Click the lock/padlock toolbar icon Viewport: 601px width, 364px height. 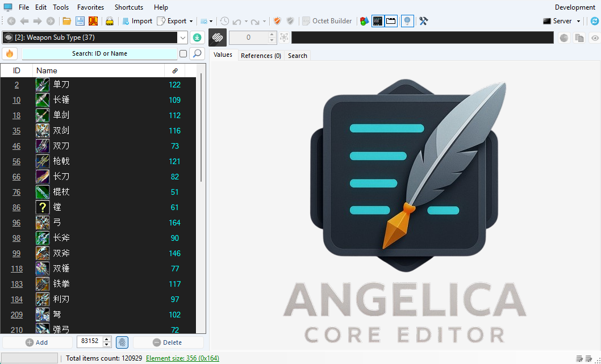(x=109, y=21)
